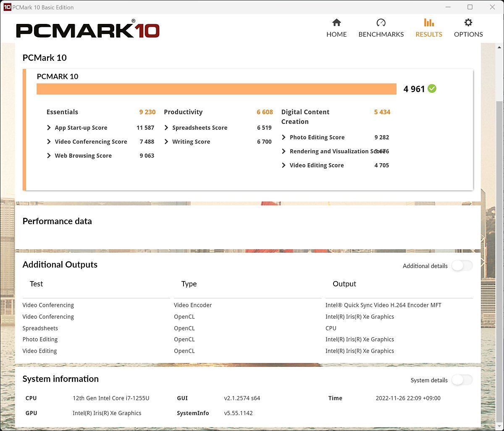This screenshot has width=504, height=431.
Task: Click the Output column header
Action: (x=344, y=284)
